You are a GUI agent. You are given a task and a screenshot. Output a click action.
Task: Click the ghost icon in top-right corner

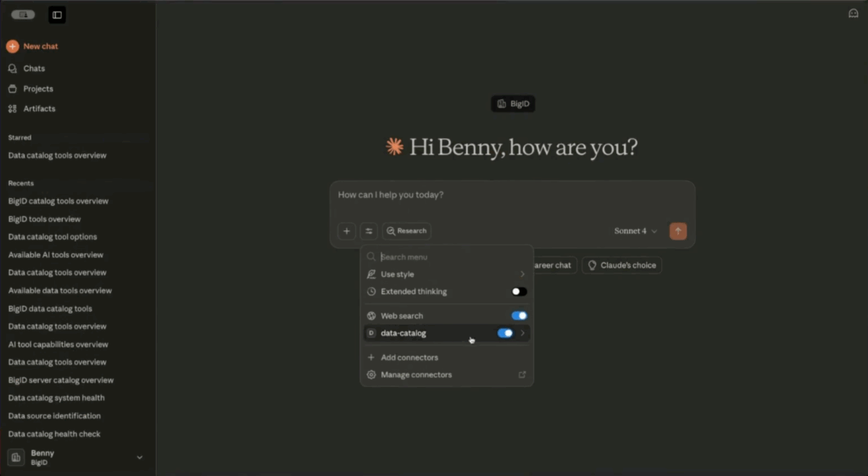(x=853, y=14)
